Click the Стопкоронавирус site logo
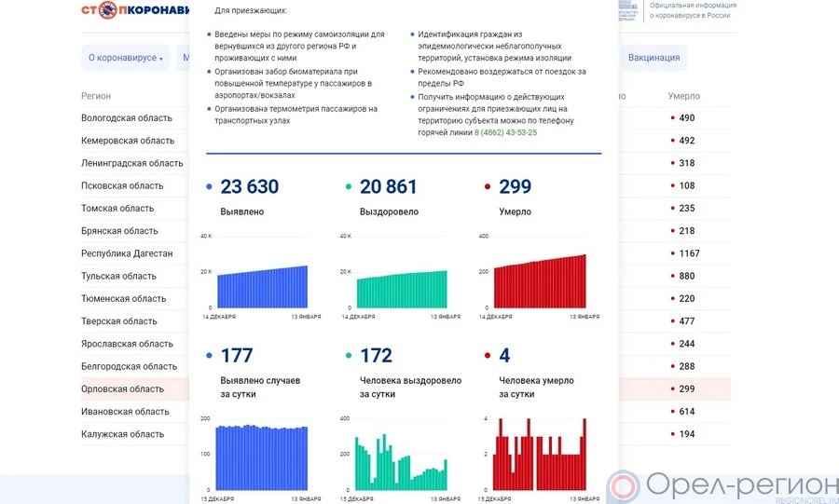The height and width of the screenshot is (504, 839). coord(134,11)
